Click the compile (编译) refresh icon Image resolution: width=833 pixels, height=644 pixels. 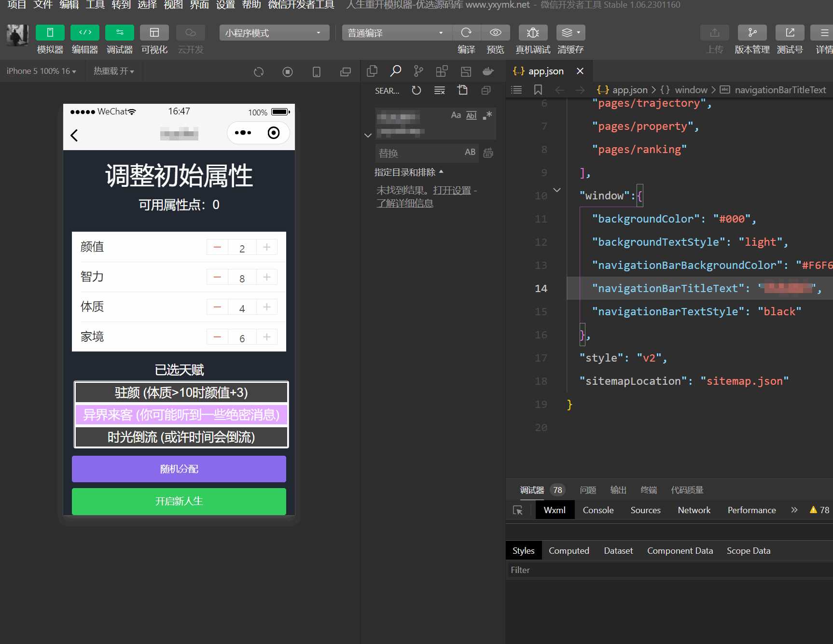[466, 33]
